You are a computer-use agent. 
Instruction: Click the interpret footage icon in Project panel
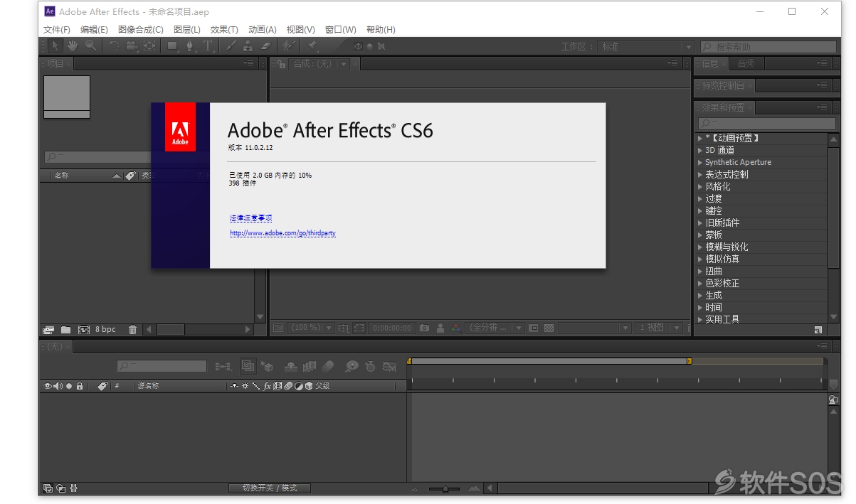click(48, 329)
